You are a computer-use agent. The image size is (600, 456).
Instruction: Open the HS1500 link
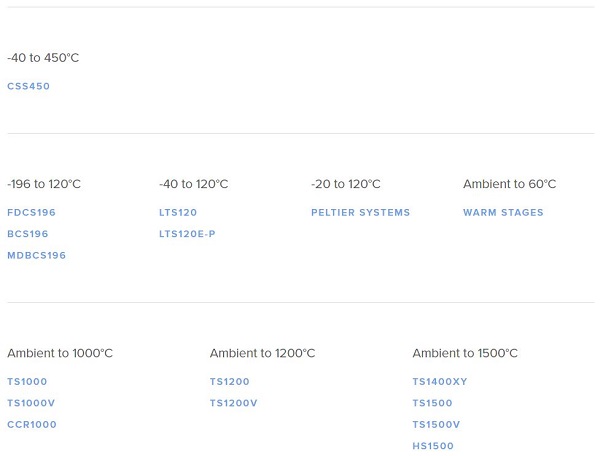pyautogui.click(x=433, y=446)
